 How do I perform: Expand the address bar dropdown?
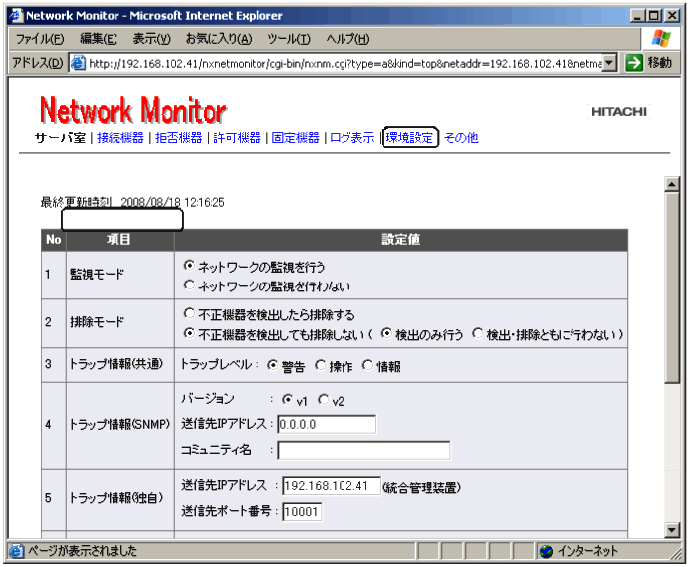(x=609, y=63)
